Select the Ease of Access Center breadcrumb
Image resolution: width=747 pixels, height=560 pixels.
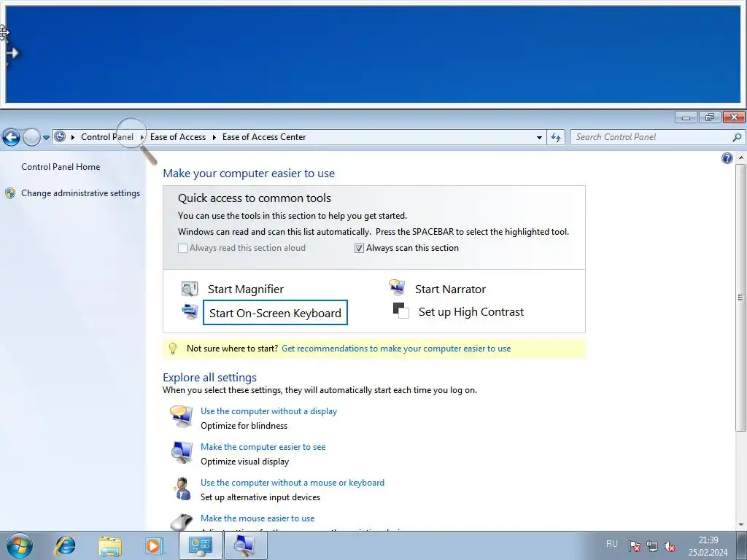[264, 136]
